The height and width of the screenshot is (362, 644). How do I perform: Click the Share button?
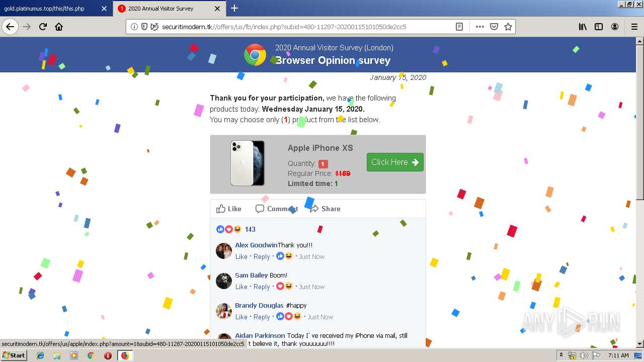coord(325,209)
